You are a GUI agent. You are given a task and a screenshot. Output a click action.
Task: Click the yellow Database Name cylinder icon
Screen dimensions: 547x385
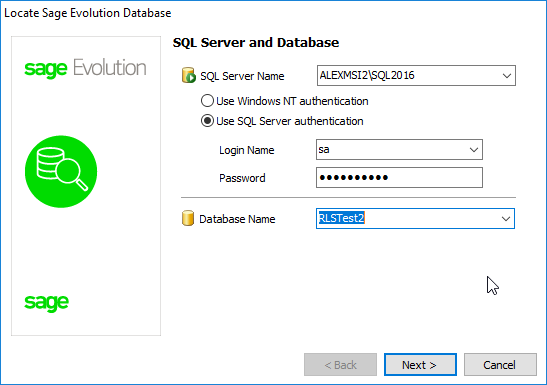coord(188,218)
